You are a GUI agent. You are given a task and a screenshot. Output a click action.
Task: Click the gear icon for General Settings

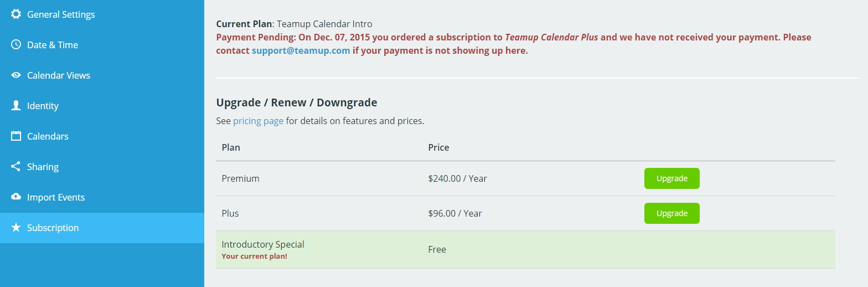coord(16,14)
